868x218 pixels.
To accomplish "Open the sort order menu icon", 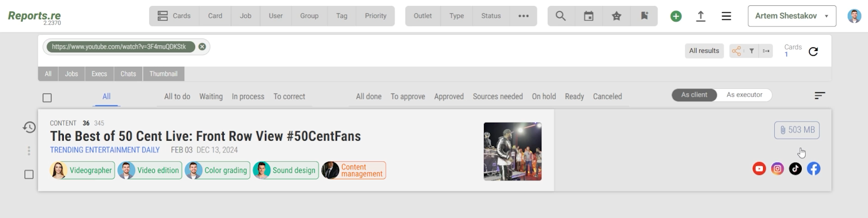I will pos(819,96).
